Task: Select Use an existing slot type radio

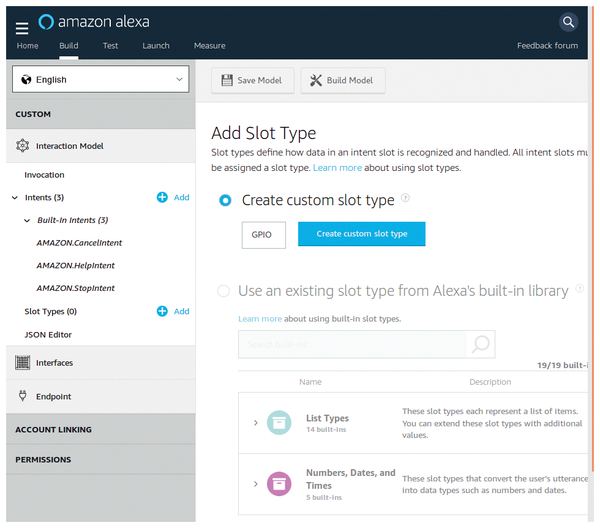Action: tap(223, 291)
